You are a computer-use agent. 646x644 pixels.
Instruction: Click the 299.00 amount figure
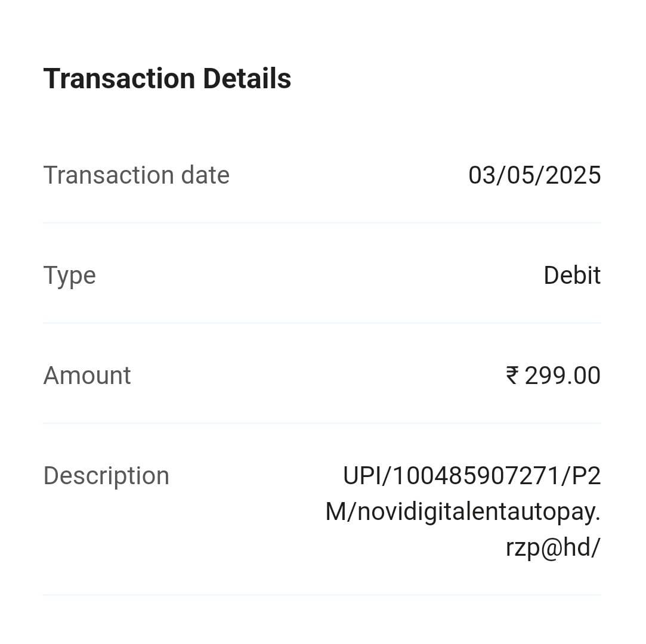[x=562, y=376]
